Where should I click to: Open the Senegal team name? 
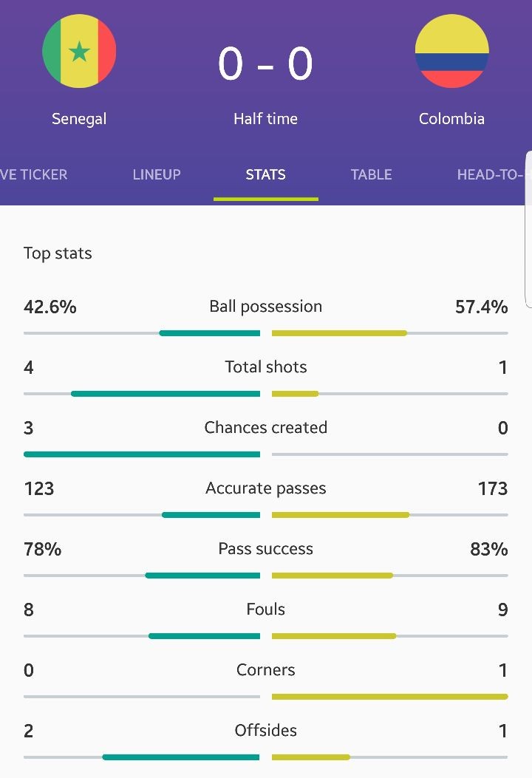79,119
